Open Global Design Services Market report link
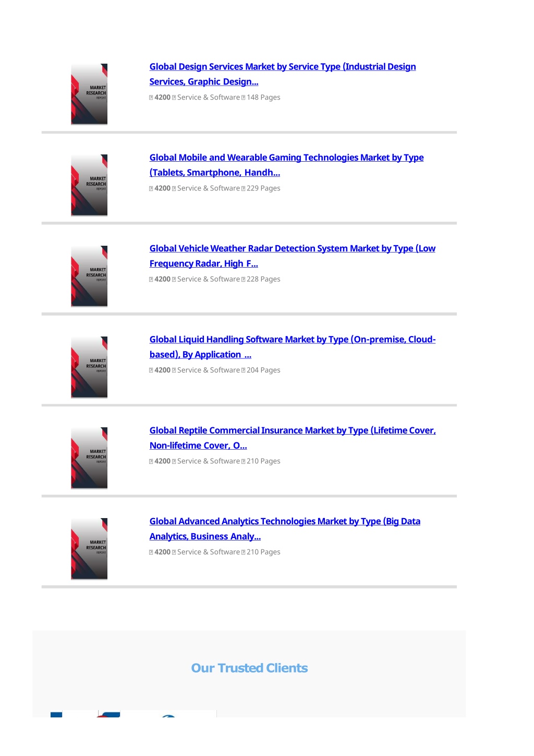Image resolution: width=534 pixels, height=756 pixels. (x=282, y=74)
